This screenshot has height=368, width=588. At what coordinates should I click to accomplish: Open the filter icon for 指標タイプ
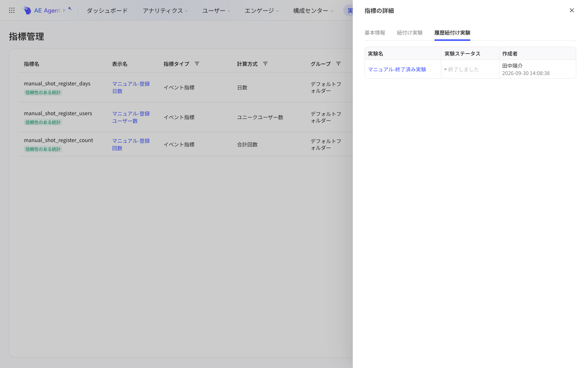tap(197, 64)
